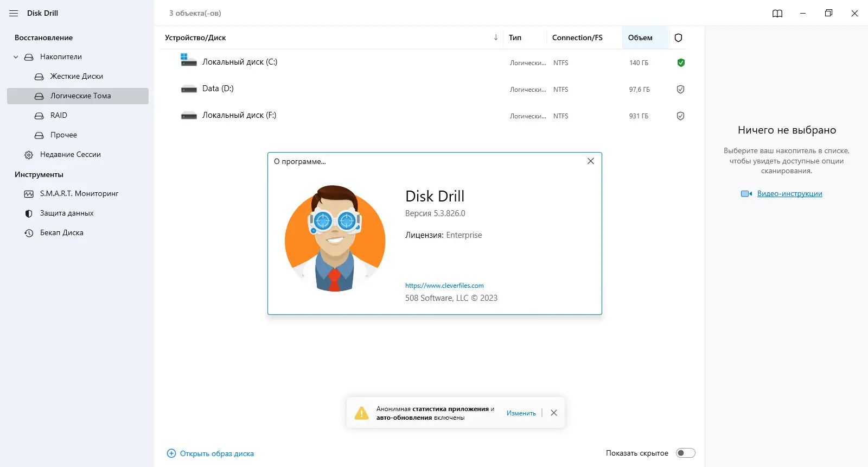Open S.M.A.R.T. Мониторинг tool
Viewport: 868px width, 467px height.
click(79, 193)
